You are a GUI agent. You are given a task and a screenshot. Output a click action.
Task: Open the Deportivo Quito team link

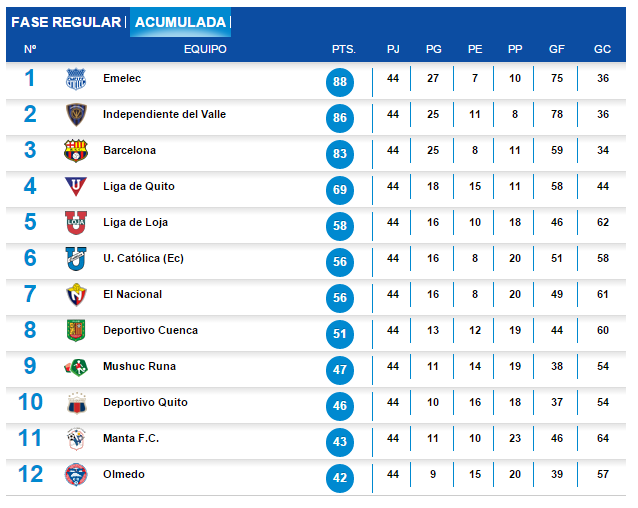(145, 402)
